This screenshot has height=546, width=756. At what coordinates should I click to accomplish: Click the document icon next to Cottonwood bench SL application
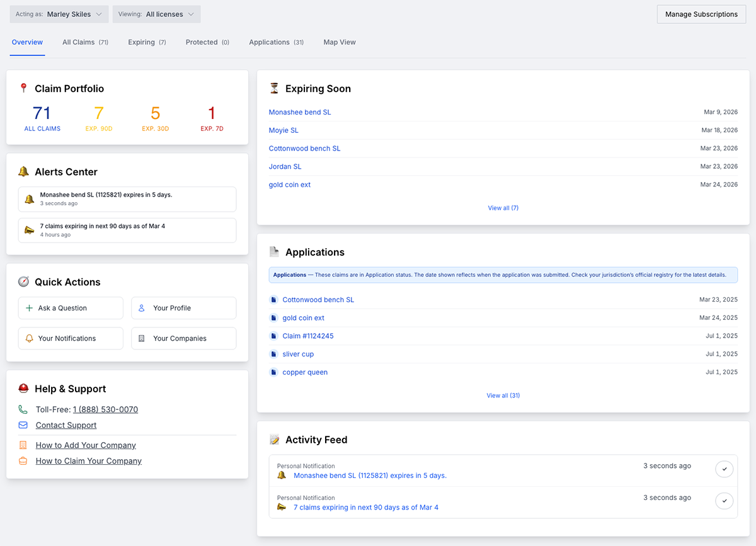(x=273, y=299)
